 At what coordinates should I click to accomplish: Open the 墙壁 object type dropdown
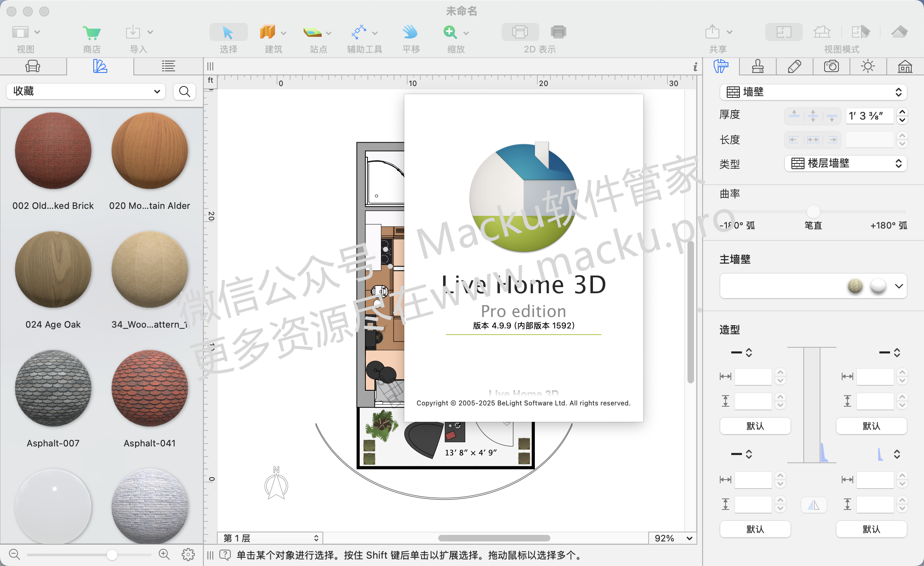pyautogui.click(x=814, y=92)
